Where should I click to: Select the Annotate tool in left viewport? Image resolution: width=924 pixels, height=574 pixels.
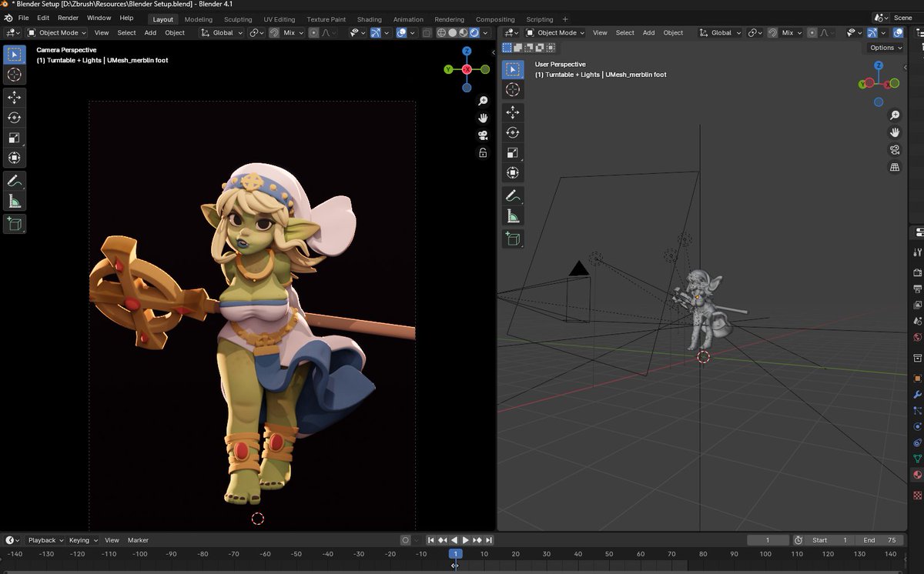(x=14, y=182)
